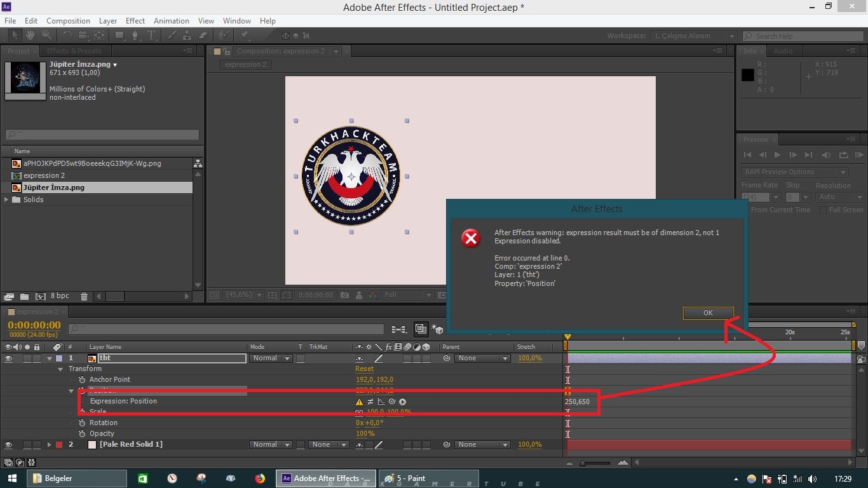Open the Animation menu
Viewport: 868px width, 488px height.
coord(172,21)
